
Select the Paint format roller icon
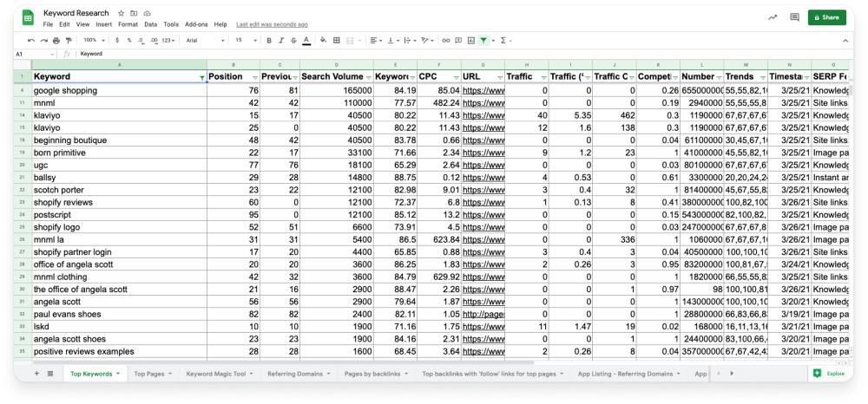(69, 41)
